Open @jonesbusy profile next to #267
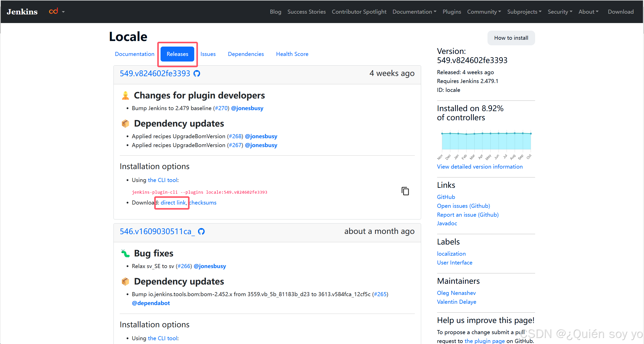Screen dimensions: 644x344 tap(261, 145)
